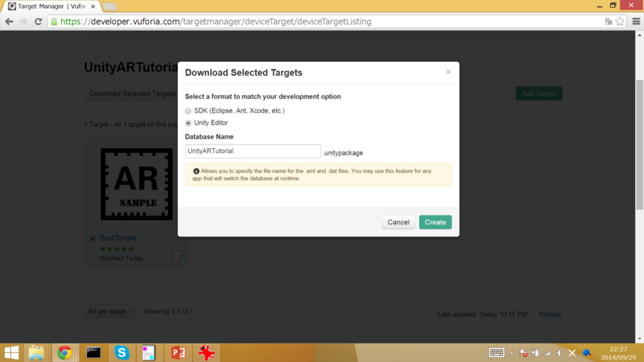Open the 40 per page dropdown

point(110,311)
